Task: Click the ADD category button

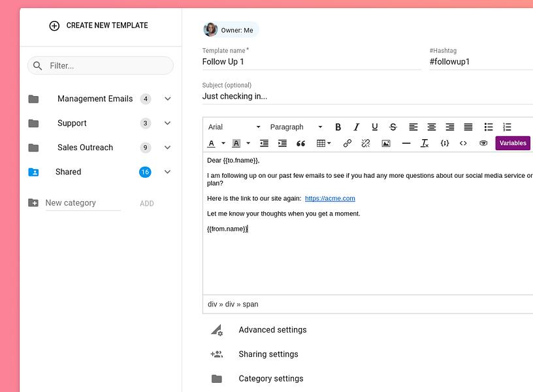Action: (x=147, y=203)
